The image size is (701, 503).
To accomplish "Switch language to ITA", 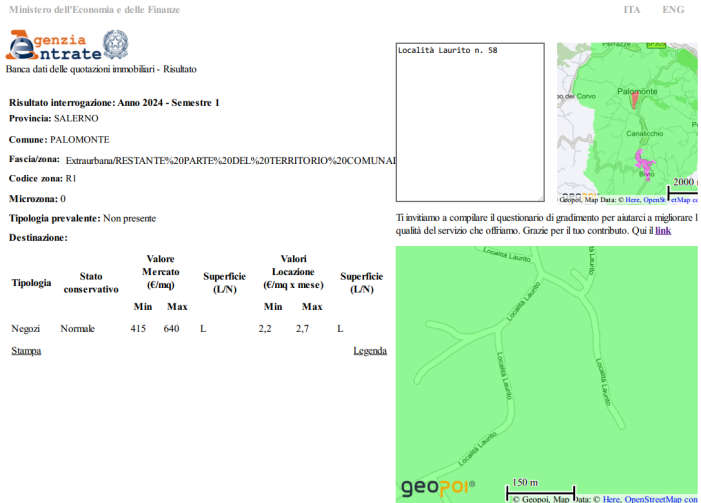I will (x=632, y=9).
